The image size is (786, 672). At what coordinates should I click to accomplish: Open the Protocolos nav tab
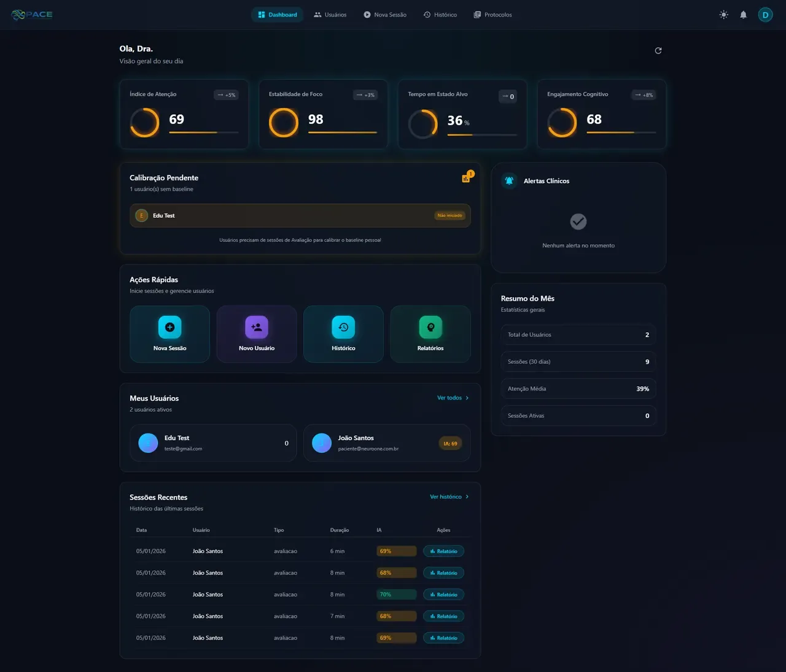tap(492, 15)
